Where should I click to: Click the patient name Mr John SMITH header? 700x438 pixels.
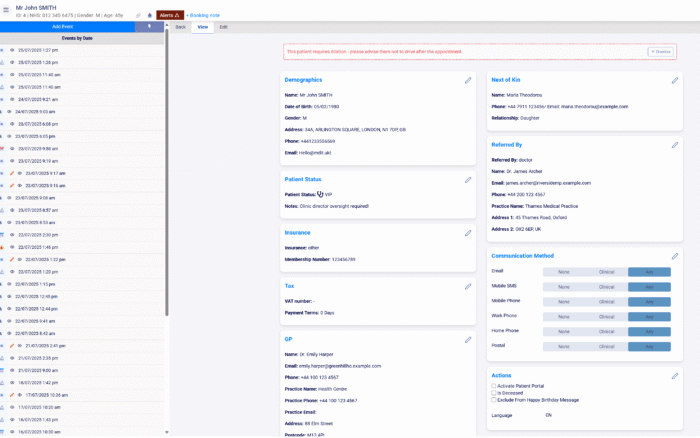(36, 8)
